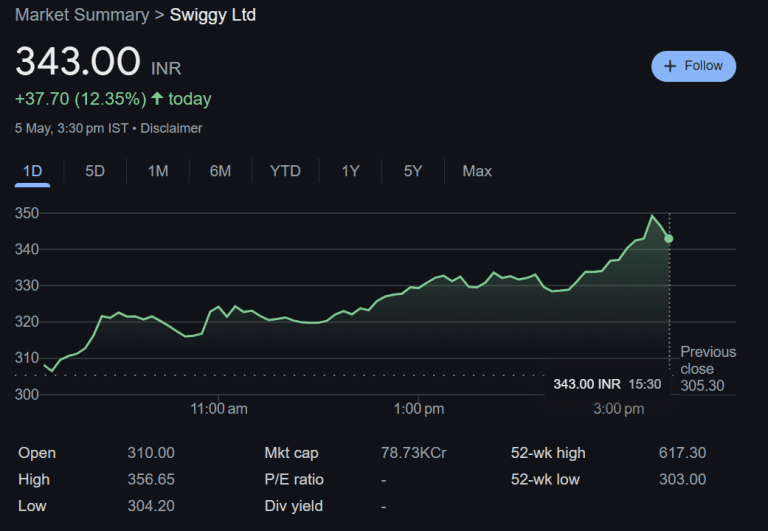This screenshot has width=768, height=531.
Task: Show the 6M chart range
Action: coord(220,171)
